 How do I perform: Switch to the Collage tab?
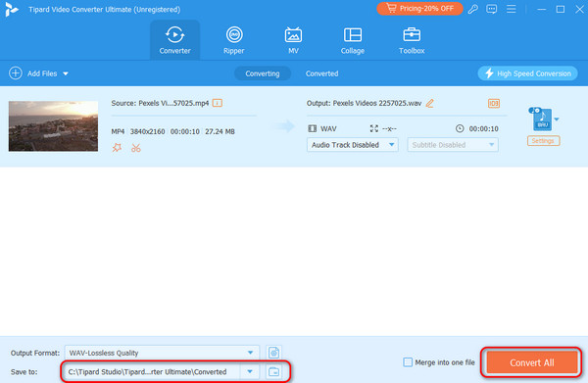[x=353, y=40]
